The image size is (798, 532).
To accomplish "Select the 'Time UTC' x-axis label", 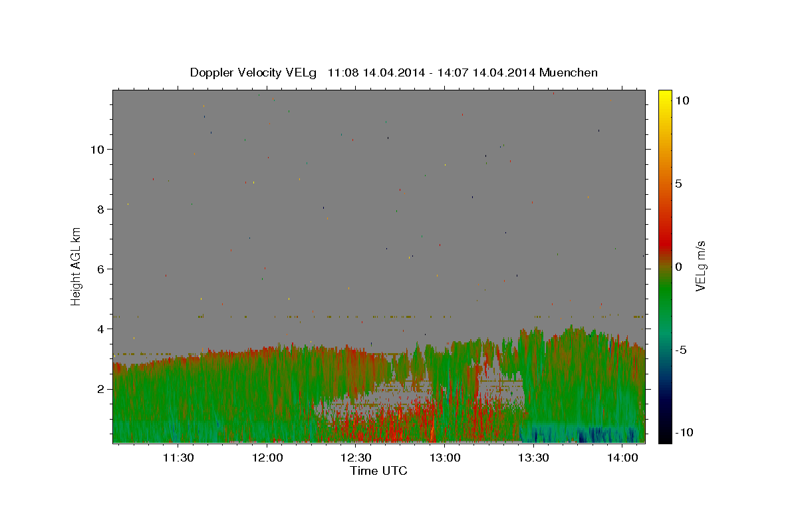I will pos(378,471).
